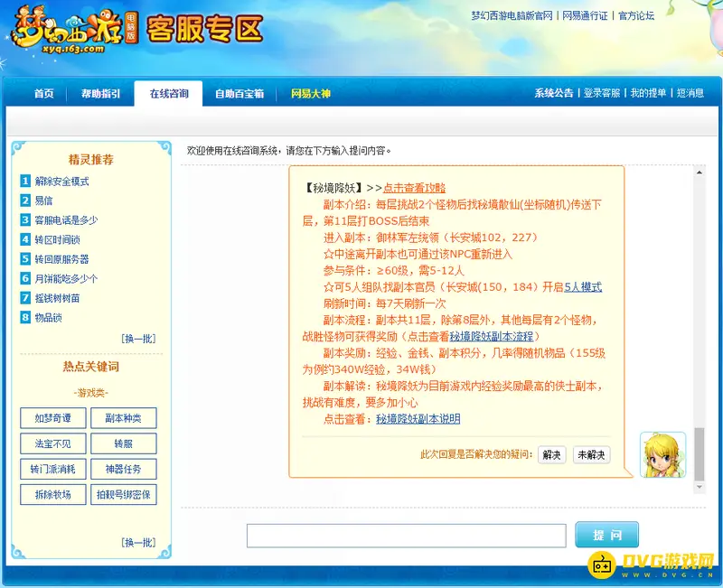Image resolution: width=723 pixels, height=588 pixels.
Task: Open the 点击查看攻略 link
Action: [x=415, y=188]
